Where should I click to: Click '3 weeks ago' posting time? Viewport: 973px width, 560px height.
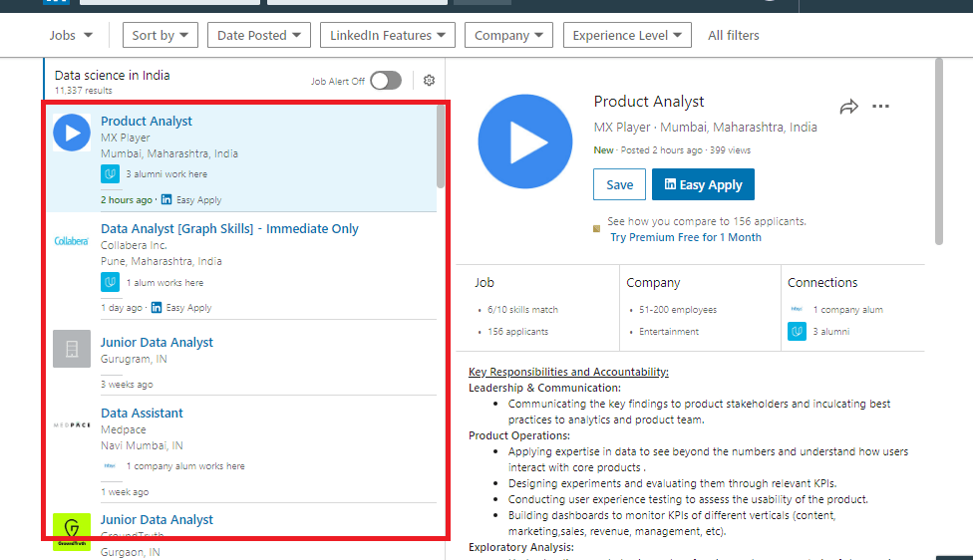127,385
